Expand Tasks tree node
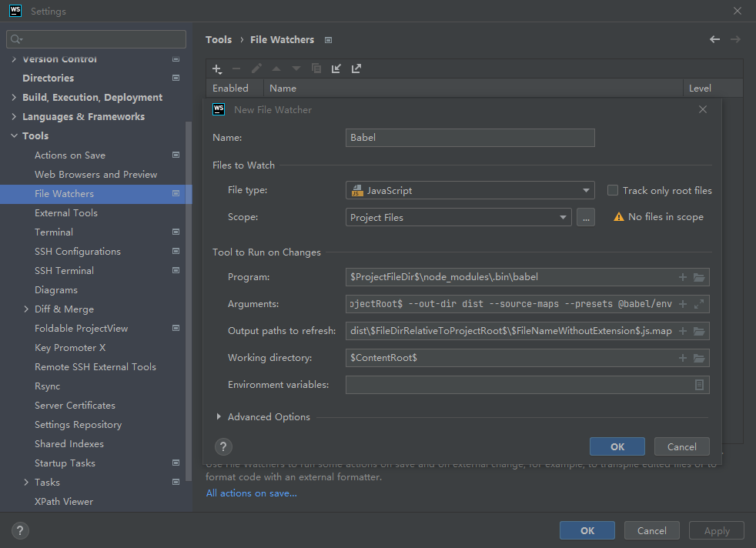 26,482
